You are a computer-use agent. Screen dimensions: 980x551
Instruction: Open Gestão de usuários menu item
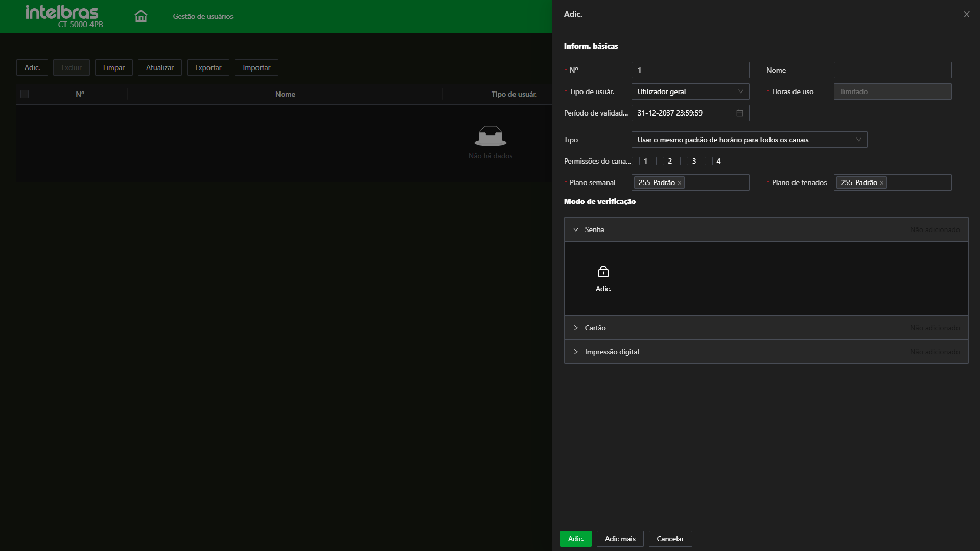(x=203, y=16)
